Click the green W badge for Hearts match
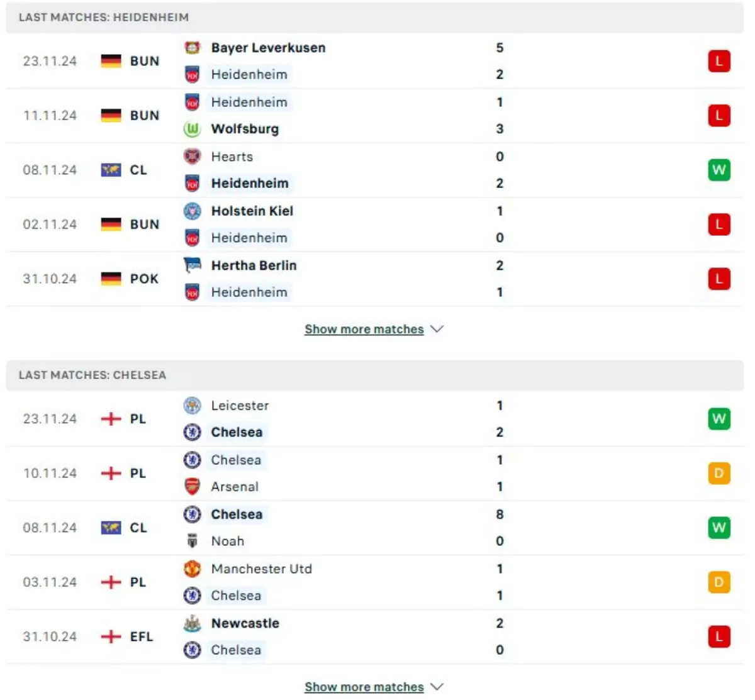Screen dimensions: 755x700 [x=719, y=170]
